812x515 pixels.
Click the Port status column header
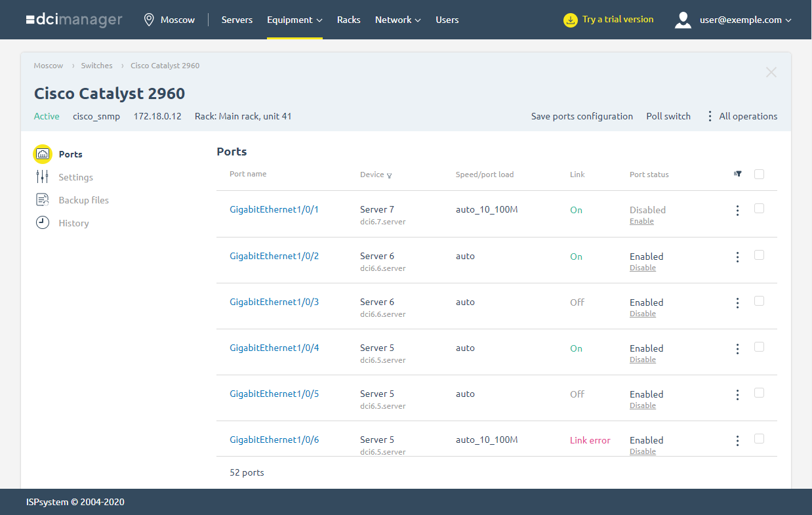pyautogui.click(x=649, y=175)
